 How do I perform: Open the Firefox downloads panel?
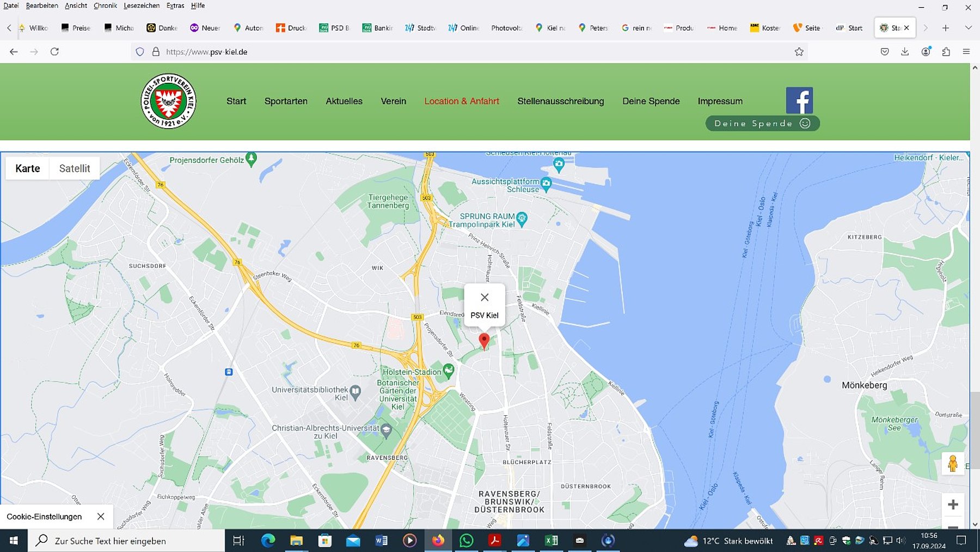tap(905, 52)
